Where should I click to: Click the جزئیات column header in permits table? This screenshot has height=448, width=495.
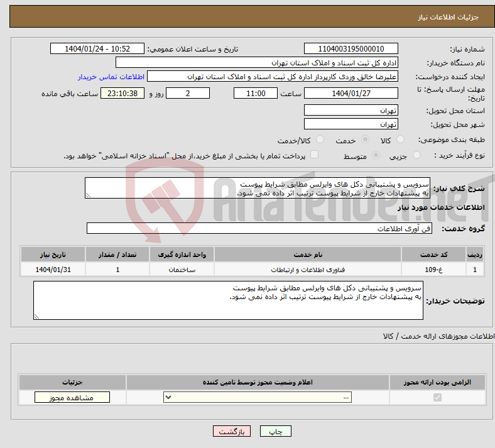[x=72, y=382]
